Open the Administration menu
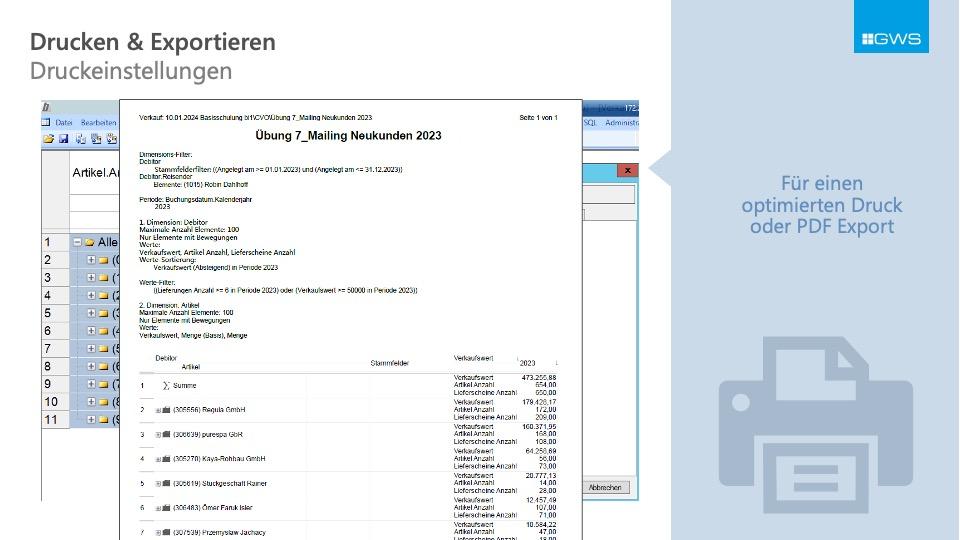Image resolution: width=960 pixels, height=540 pixels. click(x=621, y=122)
